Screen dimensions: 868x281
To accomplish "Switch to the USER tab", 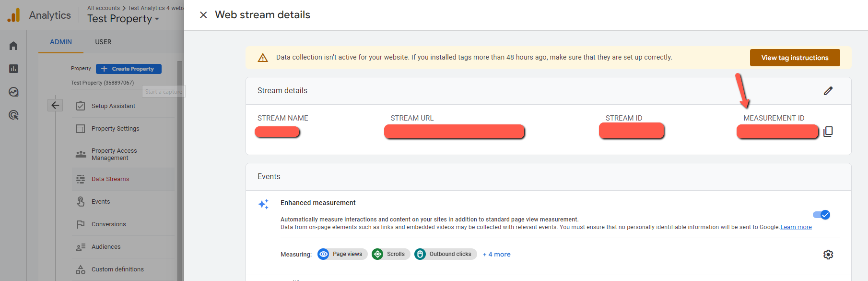I will pos(103,42).
